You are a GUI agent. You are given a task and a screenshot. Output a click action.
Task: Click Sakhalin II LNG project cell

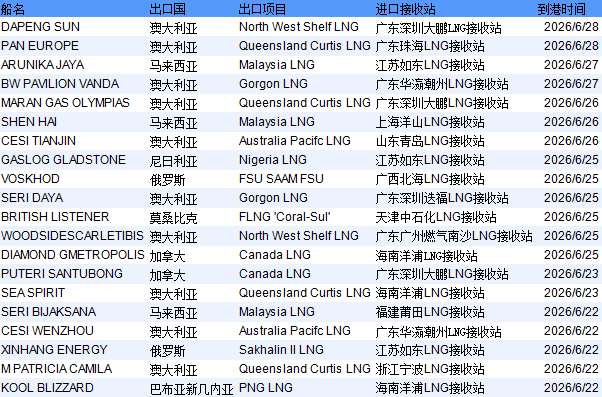281,350
